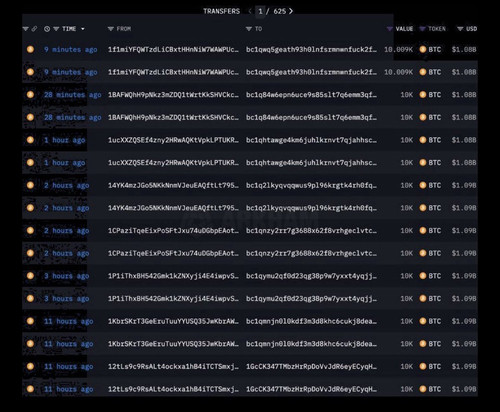Viewport: 500px width, 412px height.
Task: Go to the previous transfers page
Action: (250, 11)
